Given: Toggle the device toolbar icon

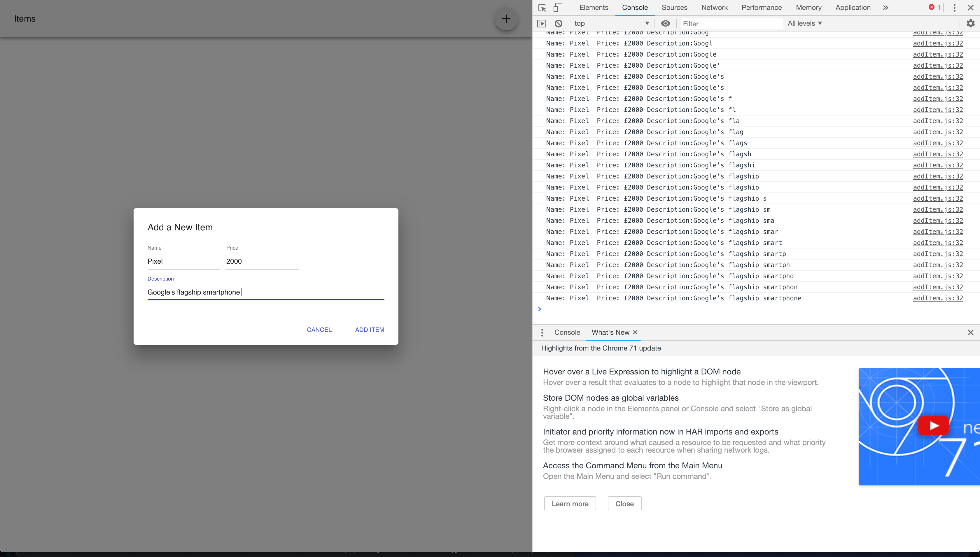Looking at the screenshot, I should [x=558, y=8].
